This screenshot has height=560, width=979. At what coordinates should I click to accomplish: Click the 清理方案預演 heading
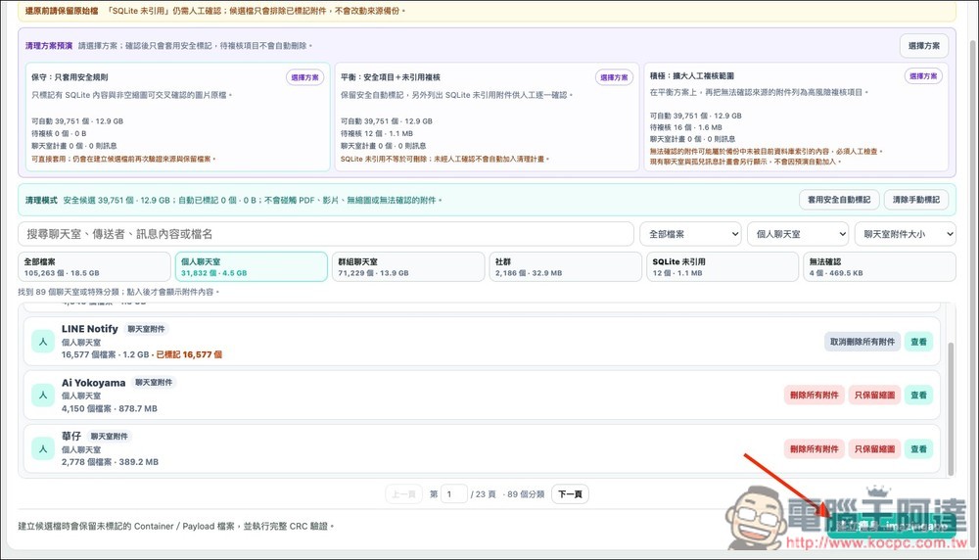(49, 46)
